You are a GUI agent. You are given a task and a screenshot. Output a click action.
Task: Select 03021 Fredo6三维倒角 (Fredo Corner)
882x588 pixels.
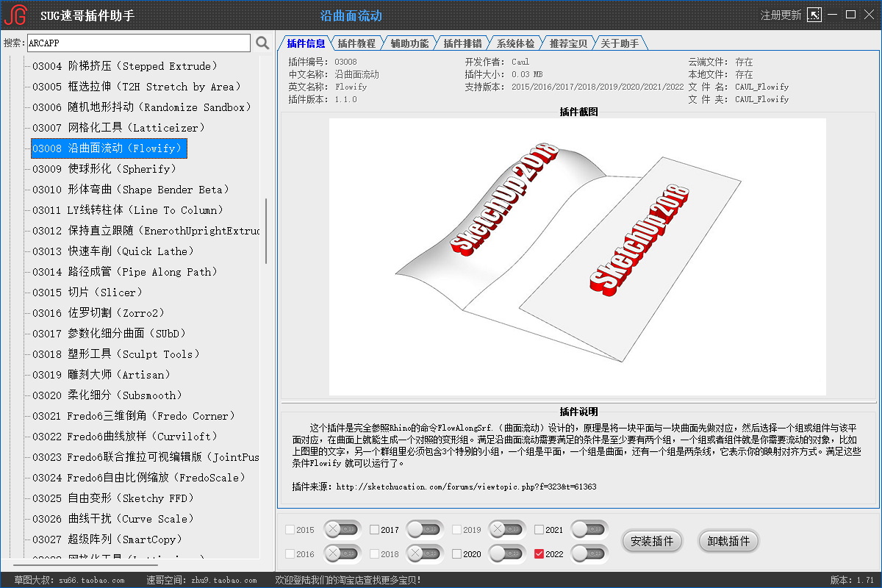[134, 416]
